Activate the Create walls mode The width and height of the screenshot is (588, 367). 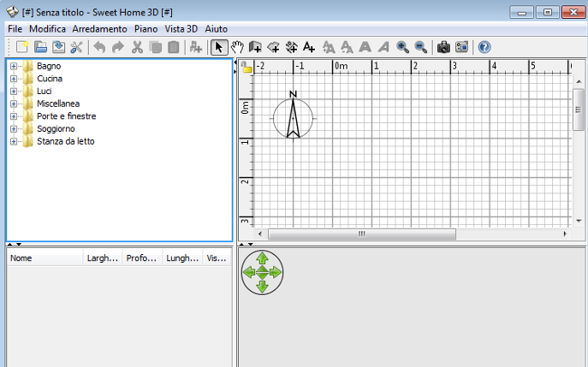click(255, 47)
